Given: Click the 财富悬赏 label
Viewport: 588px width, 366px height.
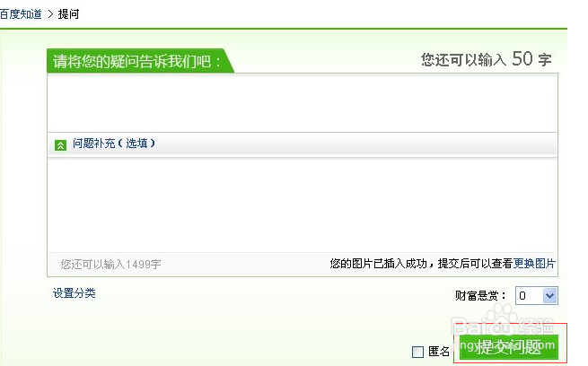Looking at the screenshot, I should (480, 296).
